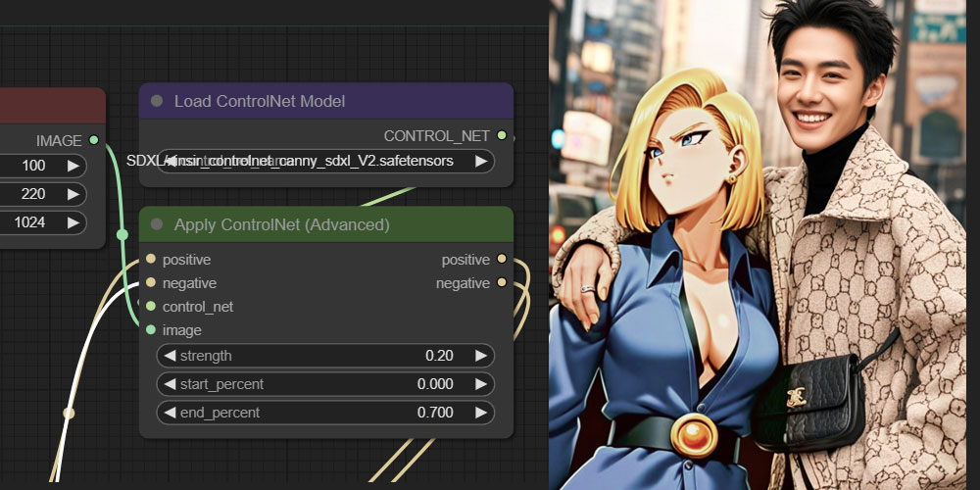This screenshot has width=980, height=490.
Task: Select previous ControlNet model with left arrow
Action: (170, 162)
